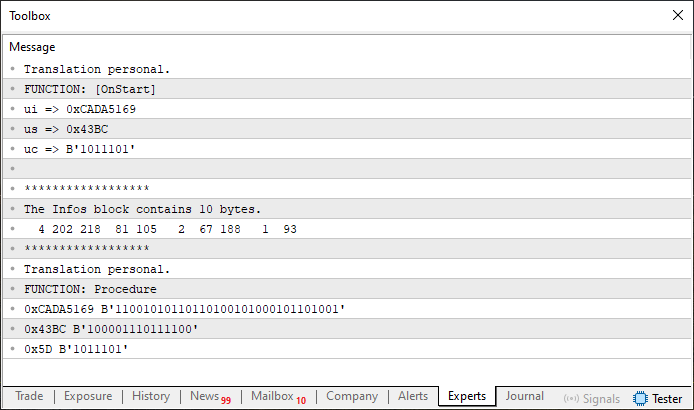Screen dimensions: 694x410
Task: Select the Experts tab
Action: [x=467, y=396]
